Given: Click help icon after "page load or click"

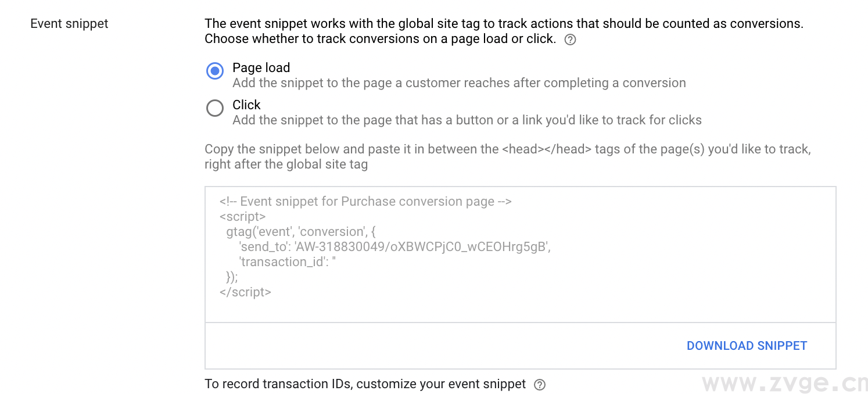Looking at the screenshot, I should click(570, 40).
